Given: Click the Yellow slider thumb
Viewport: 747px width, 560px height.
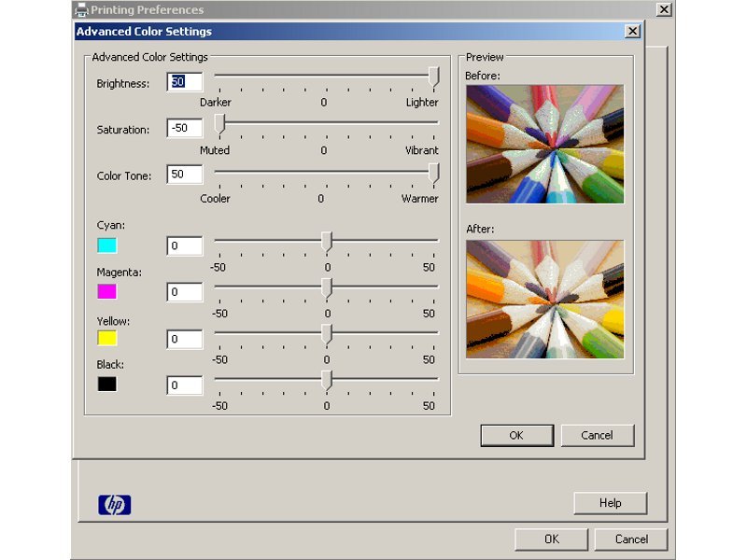Looking at the screenshot, I should click(327, 334).
